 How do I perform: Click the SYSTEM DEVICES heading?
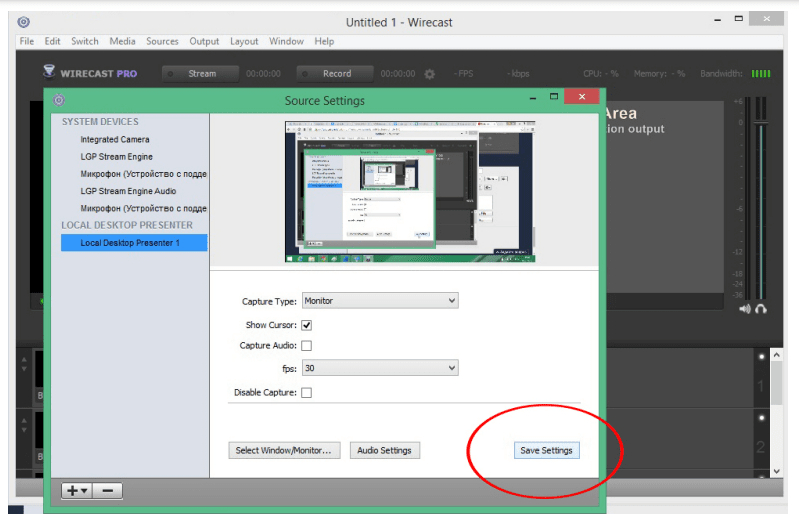(100, 122)
